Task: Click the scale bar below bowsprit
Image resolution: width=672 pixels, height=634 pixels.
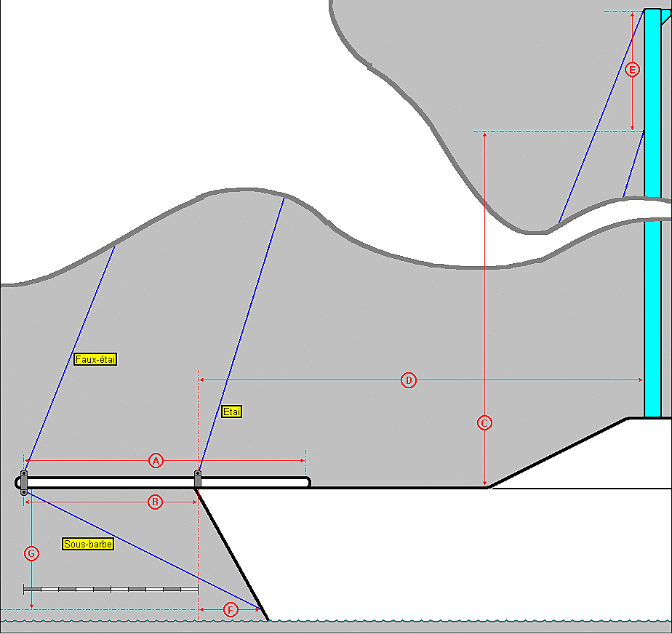Action: tap(111, 590)
